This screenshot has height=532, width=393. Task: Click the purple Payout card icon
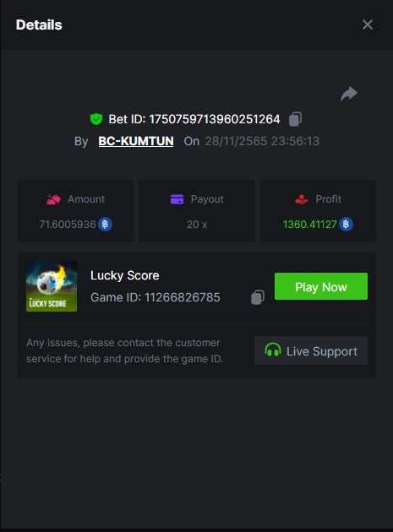tap(177, 199)
